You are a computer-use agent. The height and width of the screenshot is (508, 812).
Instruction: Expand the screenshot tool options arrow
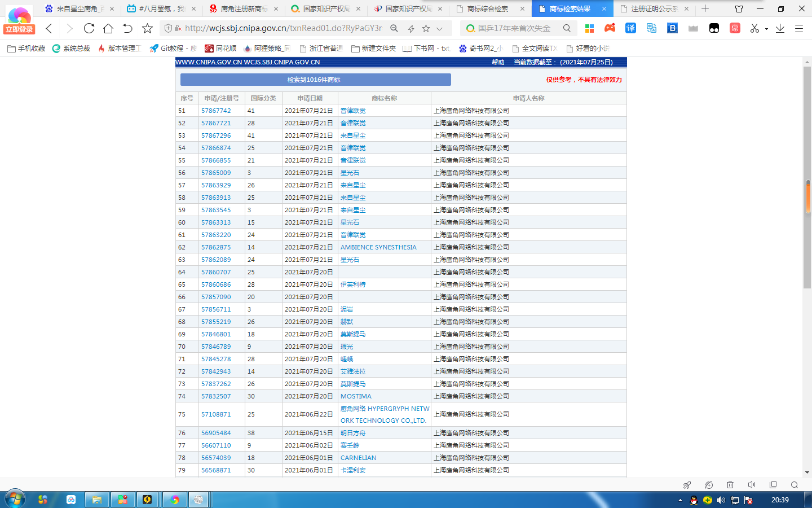point(766,29)
